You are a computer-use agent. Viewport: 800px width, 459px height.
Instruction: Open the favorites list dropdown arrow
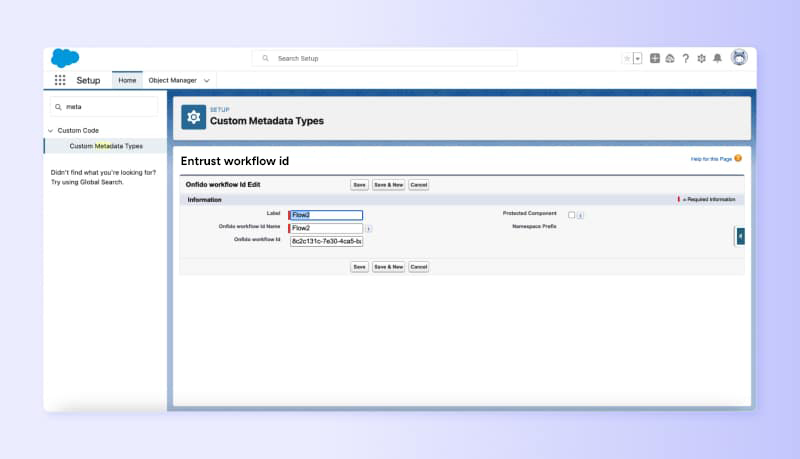point(637,59)
